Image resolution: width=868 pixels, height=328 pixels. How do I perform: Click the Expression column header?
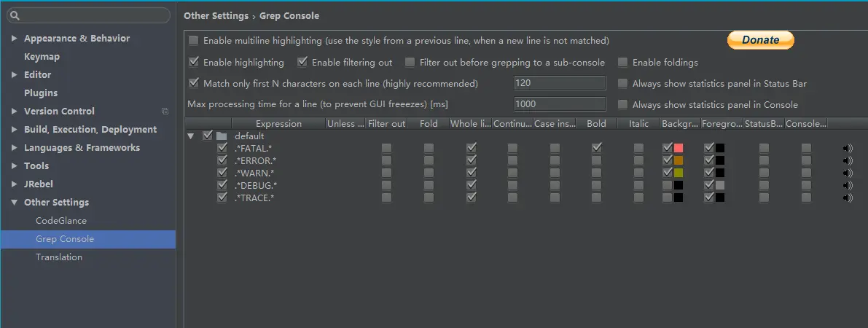(x=278, y=124)
